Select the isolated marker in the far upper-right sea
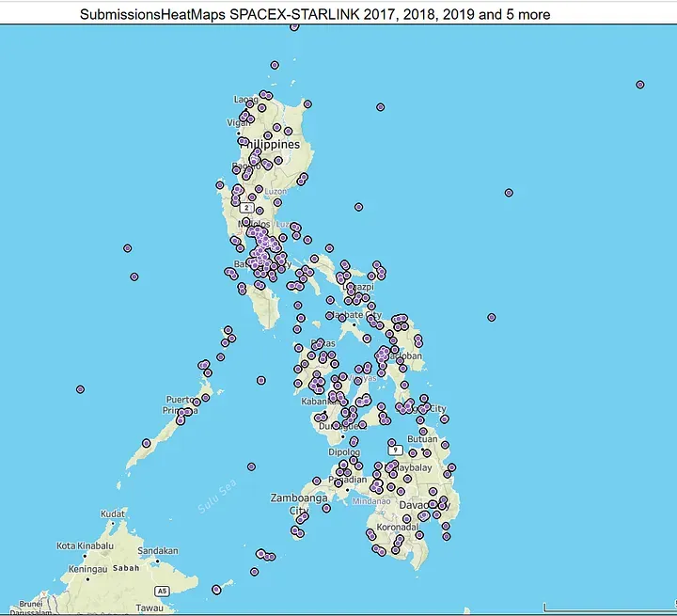 (x=639, y=85)
